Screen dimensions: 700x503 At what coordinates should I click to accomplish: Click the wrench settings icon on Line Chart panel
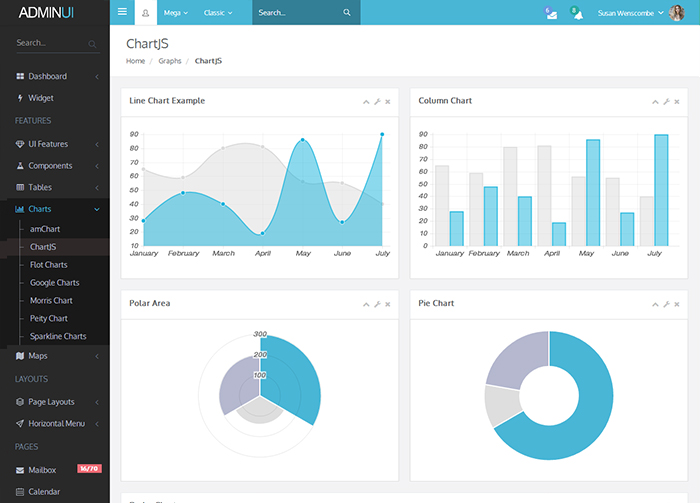pyautogui.click(x=376, y=102)
